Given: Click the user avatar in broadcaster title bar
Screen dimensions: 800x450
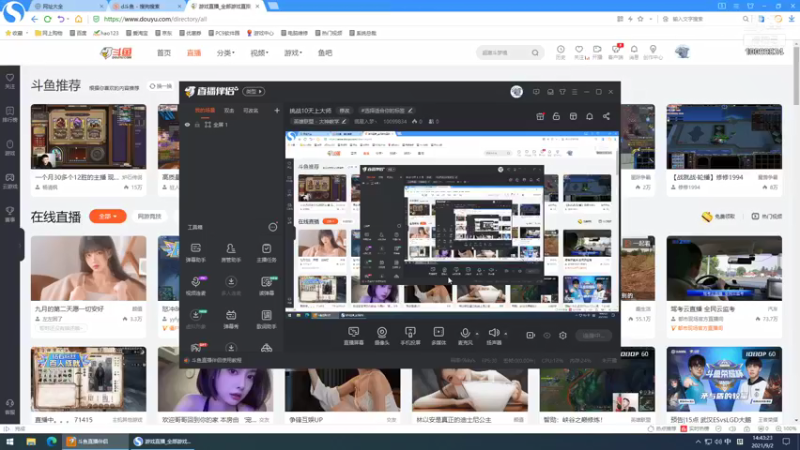Looking at the screenshot, I should (x=516, y=91).
